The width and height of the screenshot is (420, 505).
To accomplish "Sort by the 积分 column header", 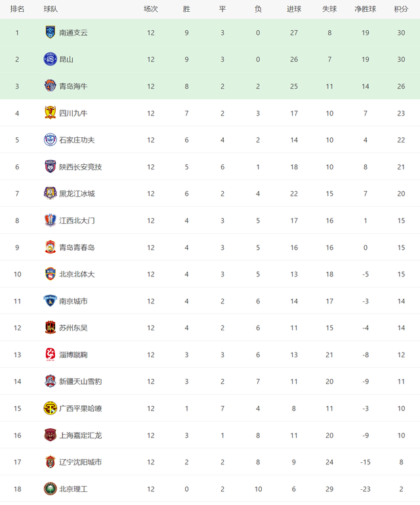I will tap(401, 9).
